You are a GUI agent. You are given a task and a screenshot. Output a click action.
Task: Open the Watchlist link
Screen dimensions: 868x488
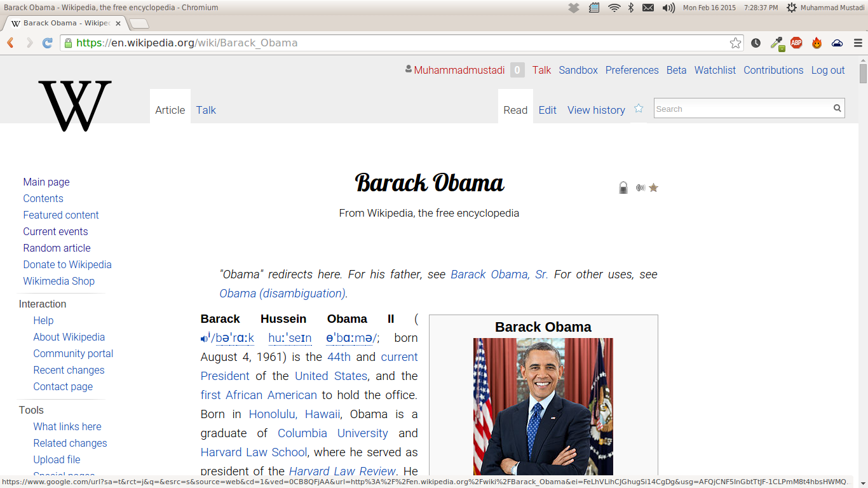click(x=715, y=70)
